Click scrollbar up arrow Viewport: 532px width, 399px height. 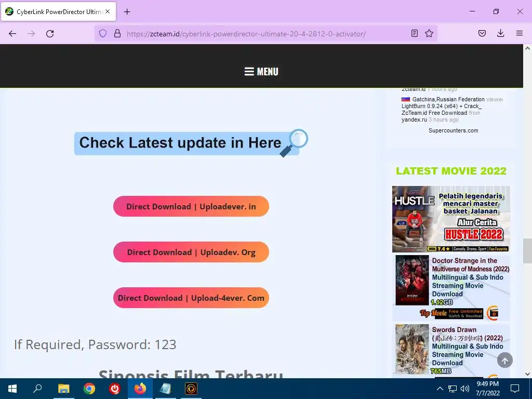pos(527,48)
